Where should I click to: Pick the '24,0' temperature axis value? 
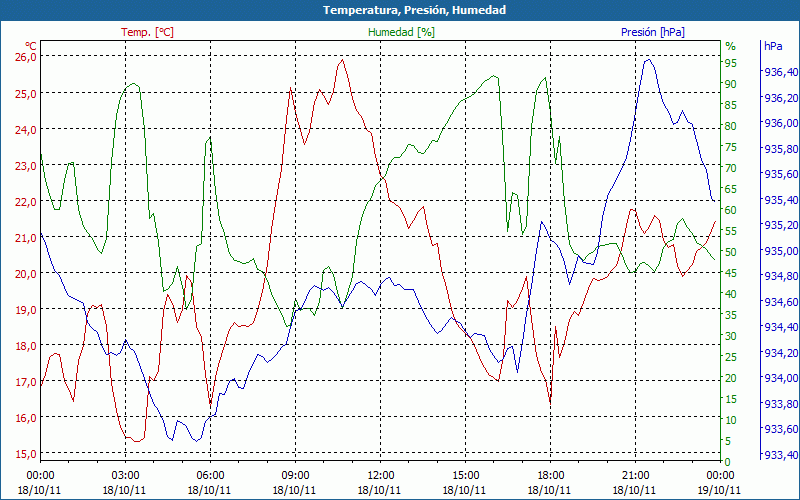click(27, 130)
